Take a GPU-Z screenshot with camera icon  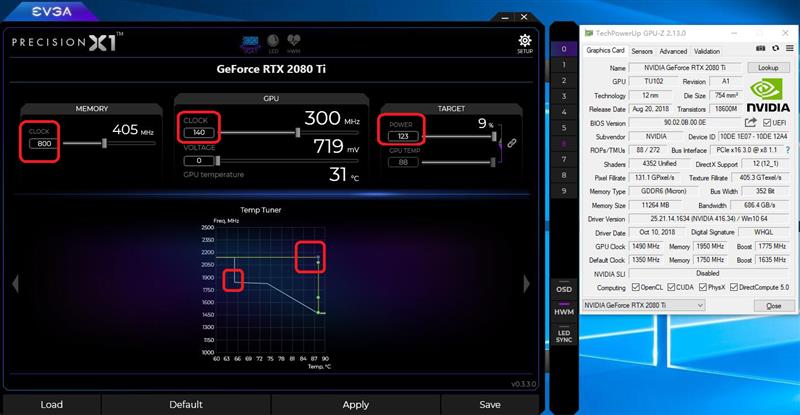click(x=760, y=48)
